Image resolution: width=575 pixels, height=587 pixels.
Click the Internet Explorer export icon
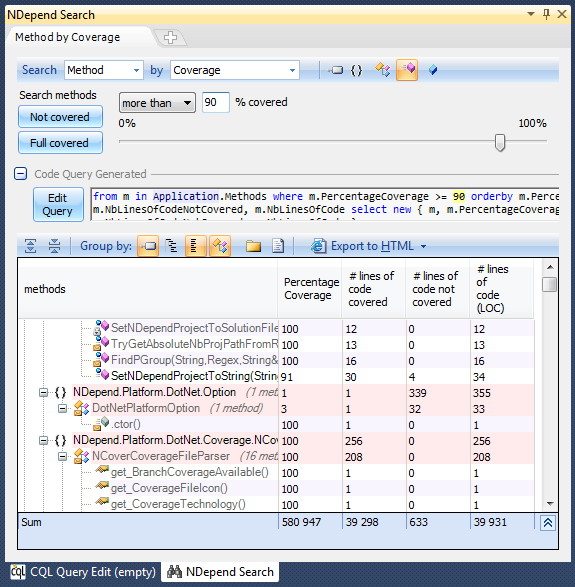pyautogui.click(x=319, y=246)
